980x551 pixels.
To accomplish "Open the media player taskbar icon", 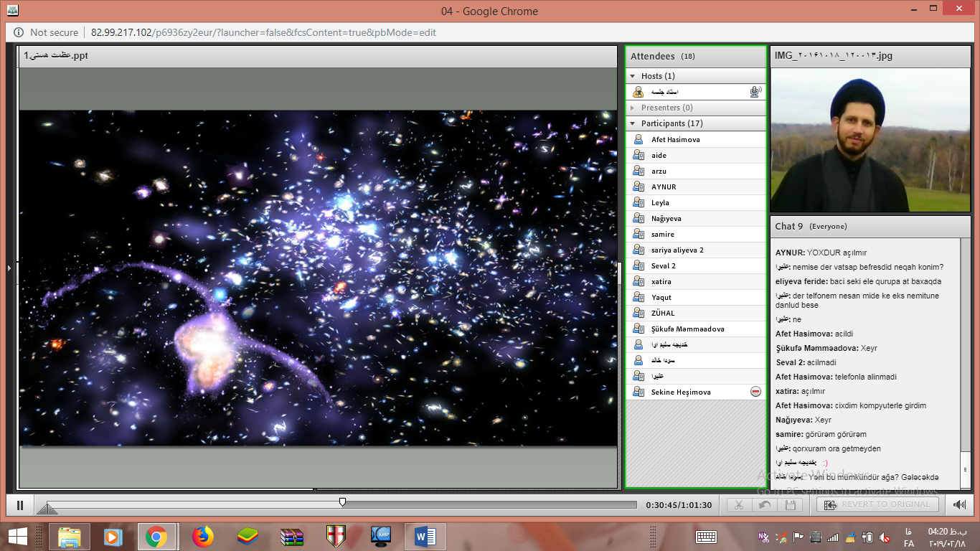I will point(113,536).
